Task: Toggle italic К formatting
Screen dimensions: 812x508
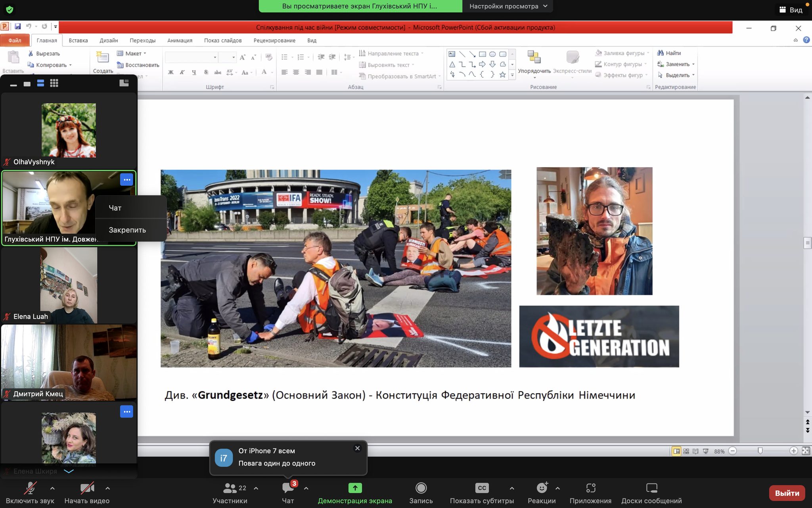Action: 182,72
